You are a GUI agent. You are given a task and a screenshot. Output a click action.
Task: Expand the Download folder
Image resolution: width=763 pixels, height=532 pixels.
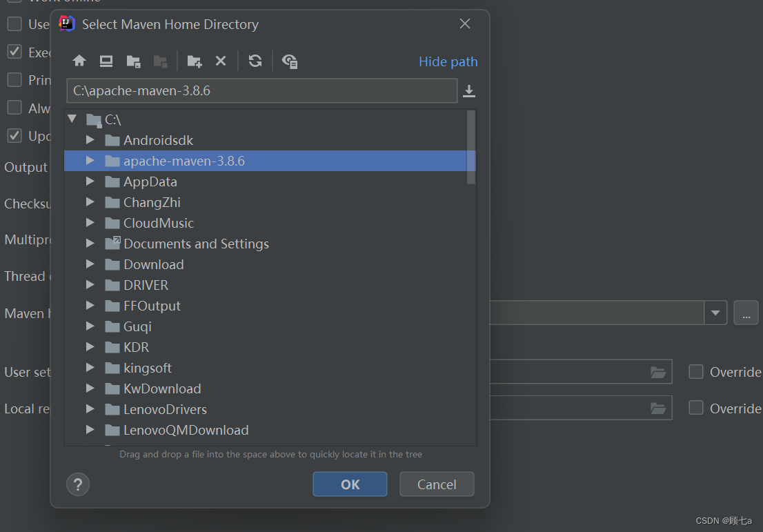pyautogui.click(x=90, y=264)
